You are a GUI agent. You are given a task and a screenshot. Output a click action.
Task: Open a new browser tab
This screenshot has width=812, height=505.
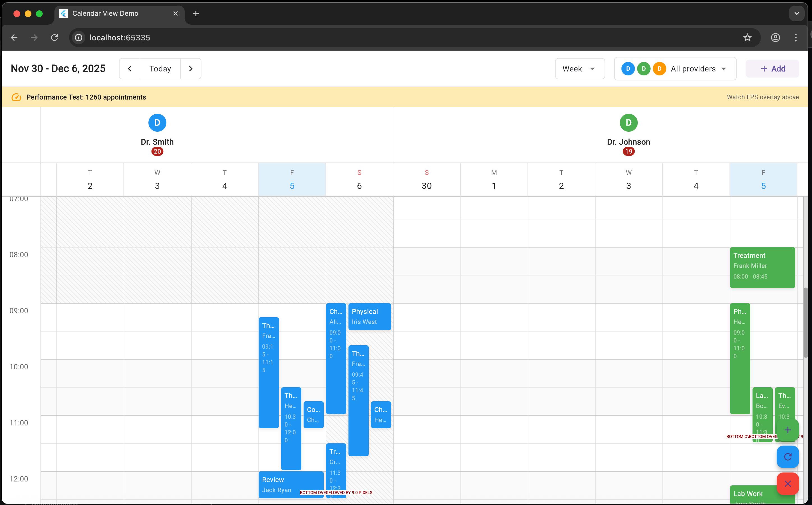click(196, 14)
